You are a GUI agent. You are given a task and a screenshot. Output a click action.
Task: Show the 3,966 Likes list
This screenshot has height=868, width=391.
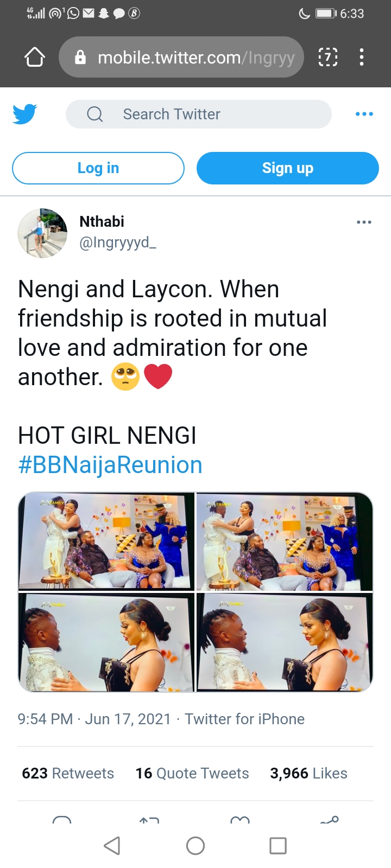[x=308, y=773]
